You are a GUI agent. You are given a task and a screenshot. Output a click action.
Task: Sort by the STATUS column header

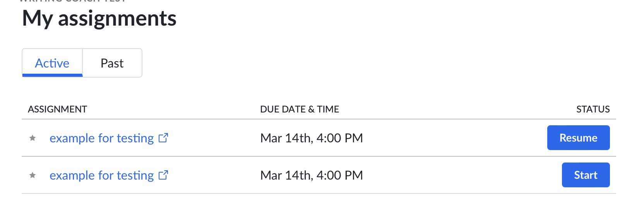coord(593,109)
